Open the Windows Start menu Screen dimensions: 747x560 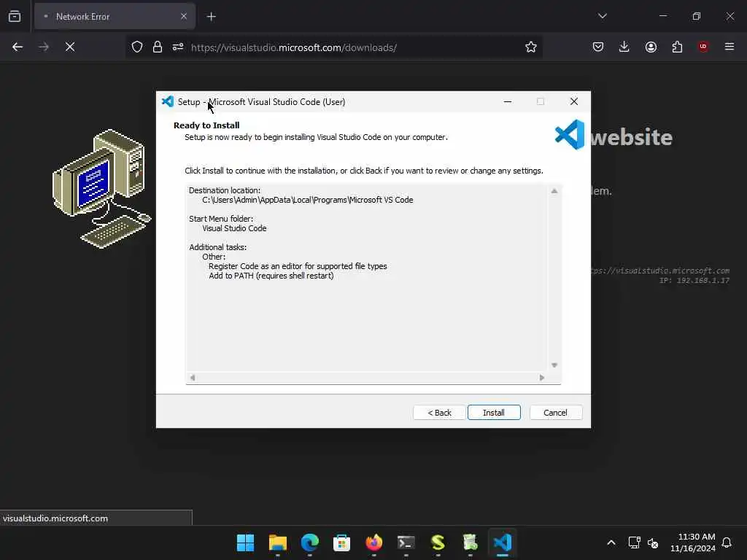coord(245,542)
